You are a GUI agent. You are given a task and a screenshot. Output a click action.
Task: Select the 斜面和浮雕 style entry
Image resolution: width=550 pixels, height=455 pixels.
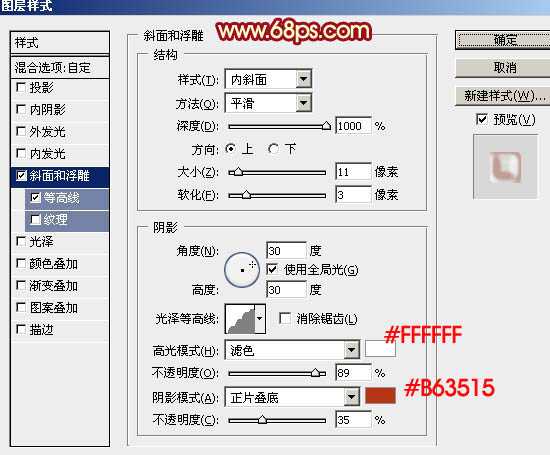tap(60, 176)
